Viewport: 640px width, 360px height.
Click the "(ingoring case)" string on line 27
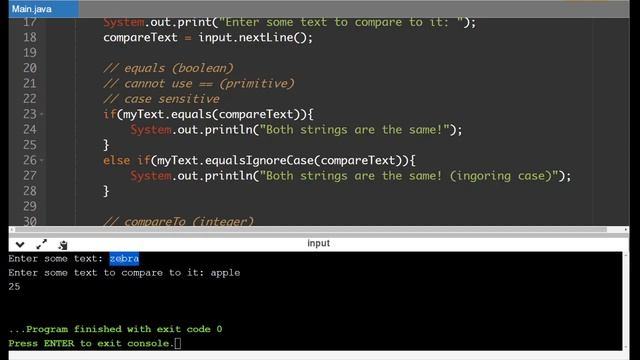click(x=501, y=176)
